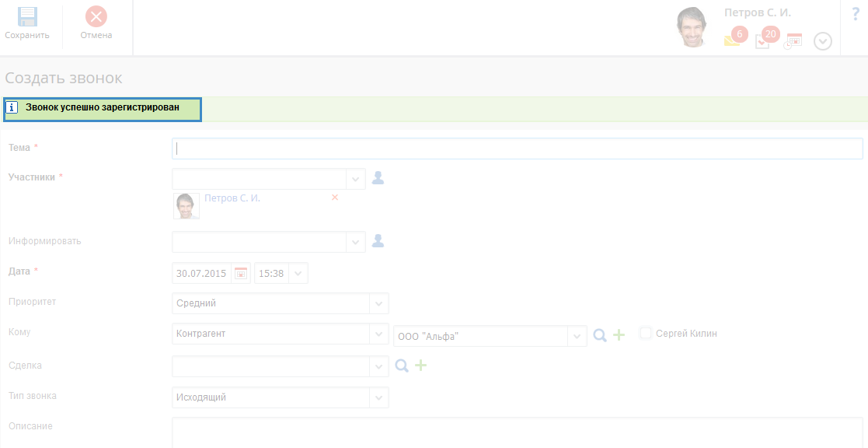Click the Участники input field

(259, 179)
